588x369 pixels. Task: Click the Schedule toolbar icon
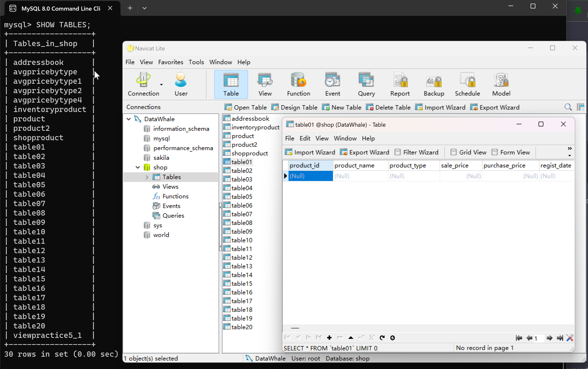point(467,84)
